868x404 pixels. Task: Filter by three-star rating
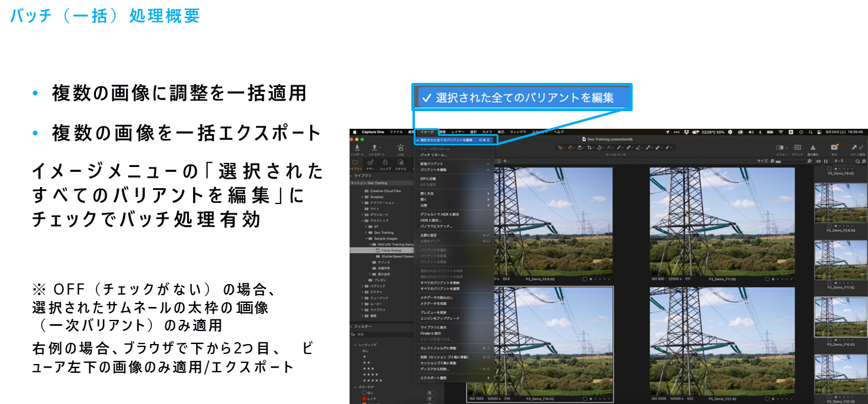(368, 368)
